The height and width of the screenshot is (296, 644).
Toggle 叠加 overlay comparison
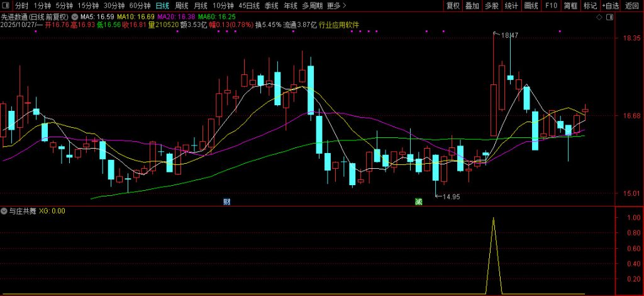(472, 6)
